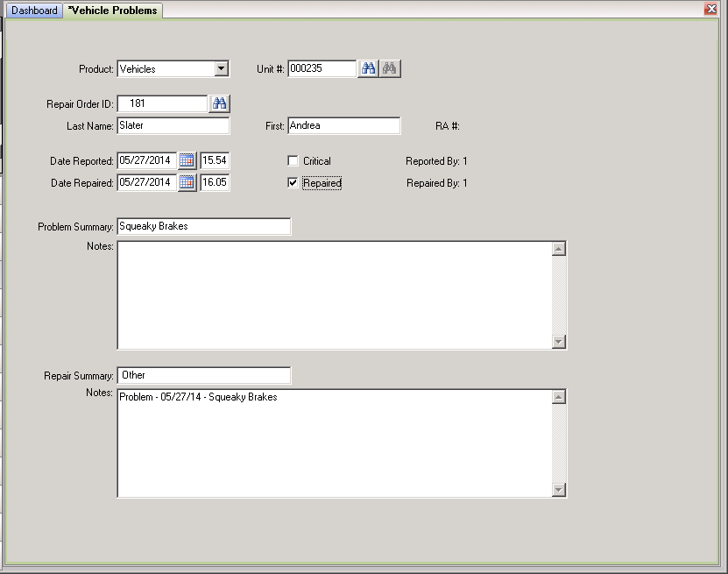This screenshot has height=574, width=728.
Task: Click the First name field with Andrea
Action: coord(344,125)
